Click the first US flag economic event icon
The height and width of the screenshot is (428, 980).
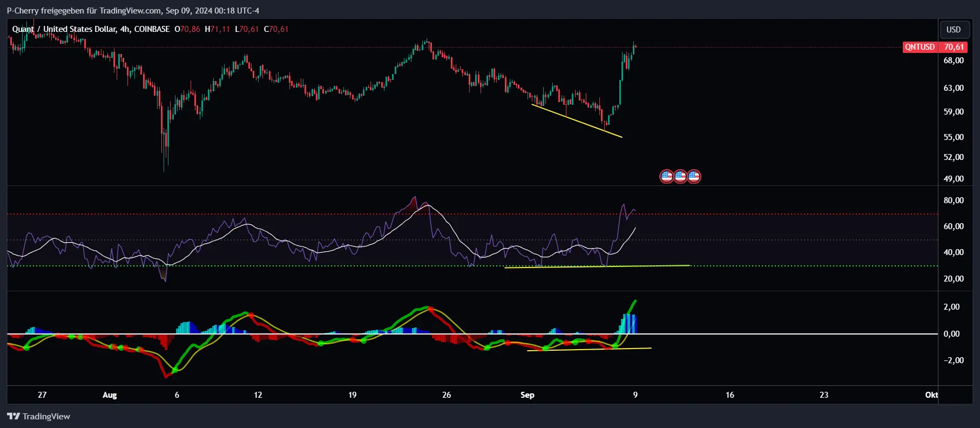[x=666, y=176]
